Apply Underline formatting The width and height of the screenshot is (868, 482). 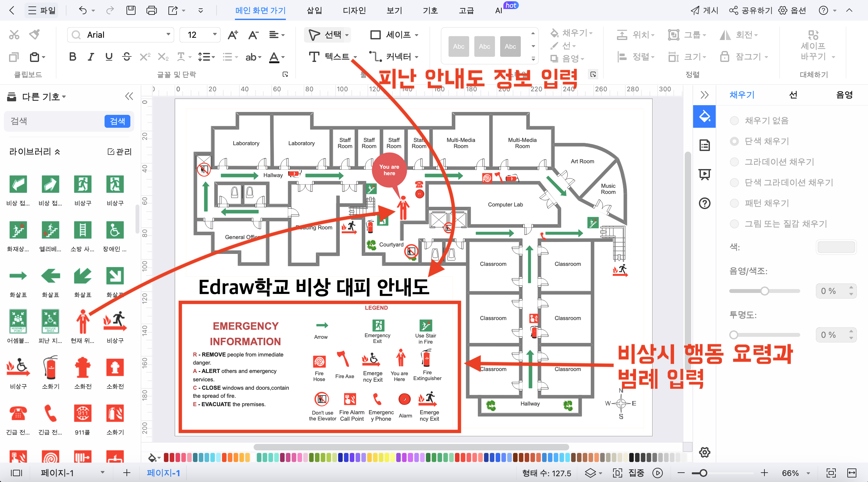coord(108,57)
